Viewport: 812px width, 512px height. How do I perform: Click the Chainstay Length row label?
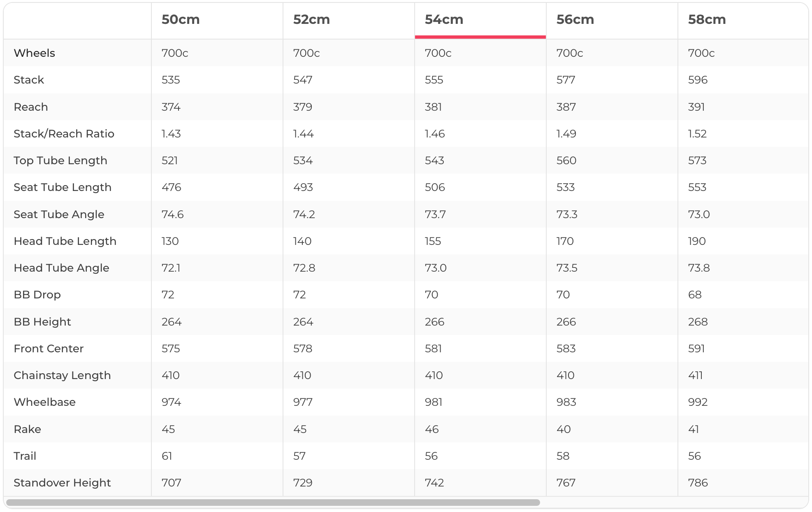[x=62, y=375]
